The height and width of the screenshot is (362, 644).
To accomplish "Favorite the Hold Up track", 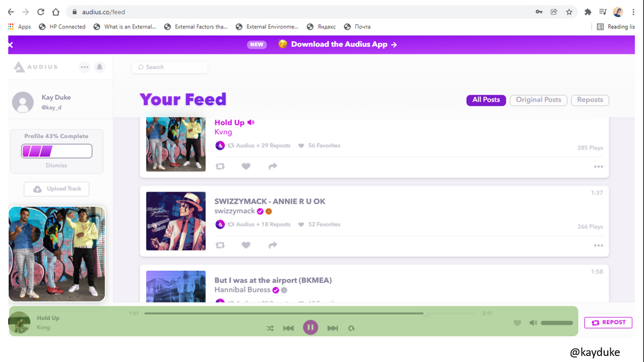I will [x=246, y=166].
